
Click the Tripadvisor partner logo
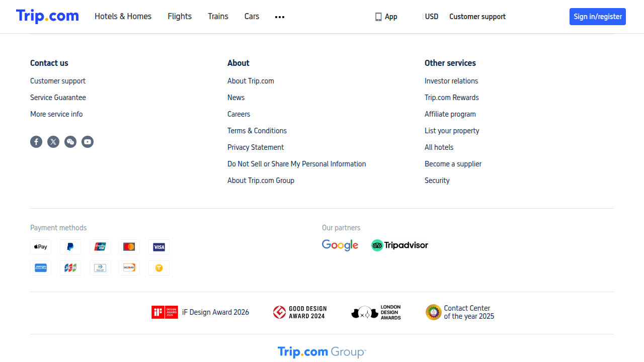tap(399, 245)
